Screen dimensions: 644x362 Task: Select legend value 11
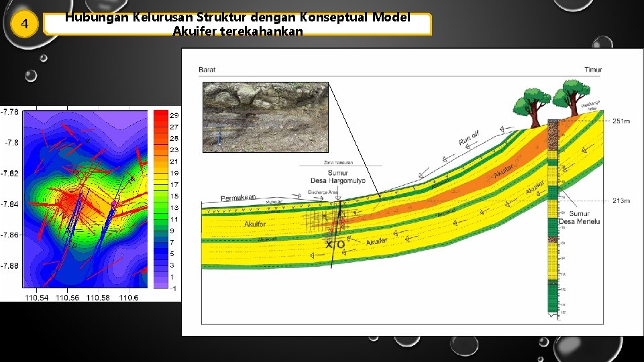(x=174, y=219)
